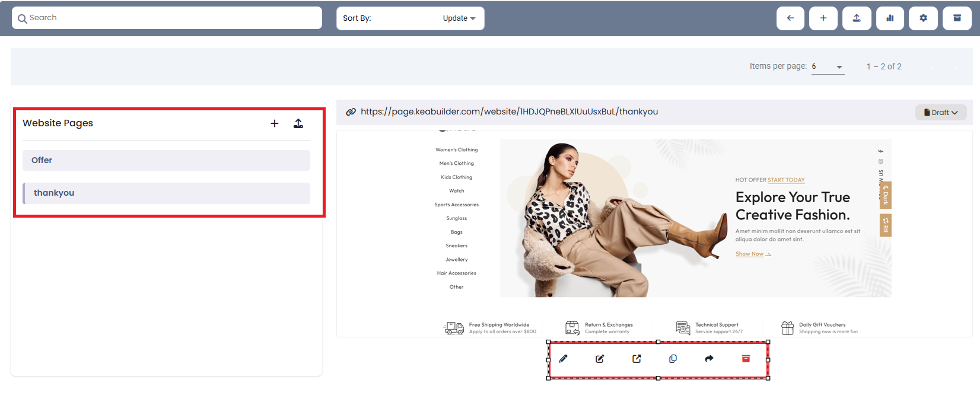Image resolution: width=980 pixels, height=405 pixels.
Task: Click the share arrow icon below preview
Action: point(709,359)
